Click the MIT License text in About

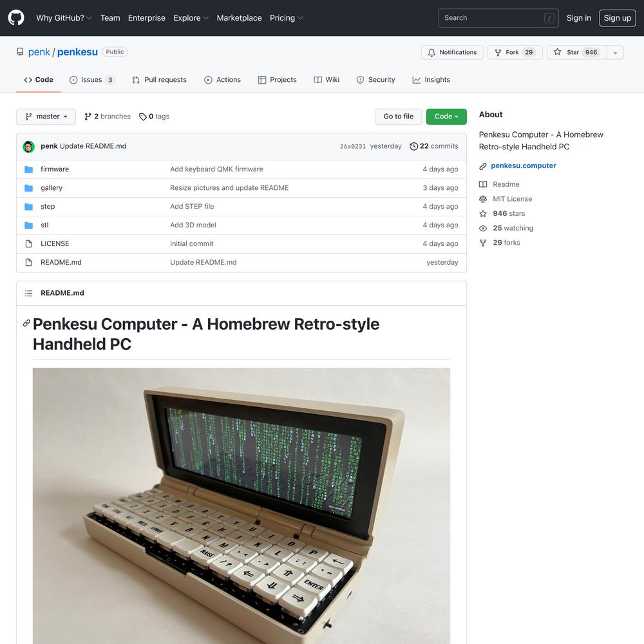(x=512, y=199)
